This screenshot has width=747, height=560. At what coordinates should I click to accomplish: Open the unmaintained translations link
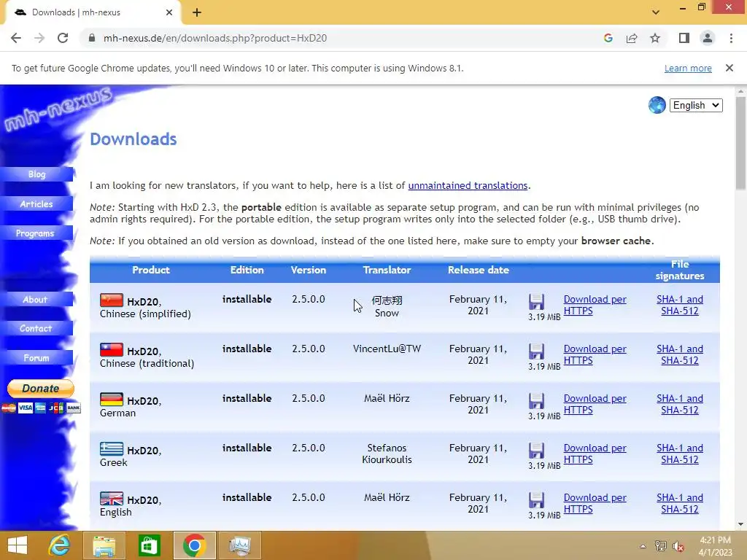click(x=468, y=185)
